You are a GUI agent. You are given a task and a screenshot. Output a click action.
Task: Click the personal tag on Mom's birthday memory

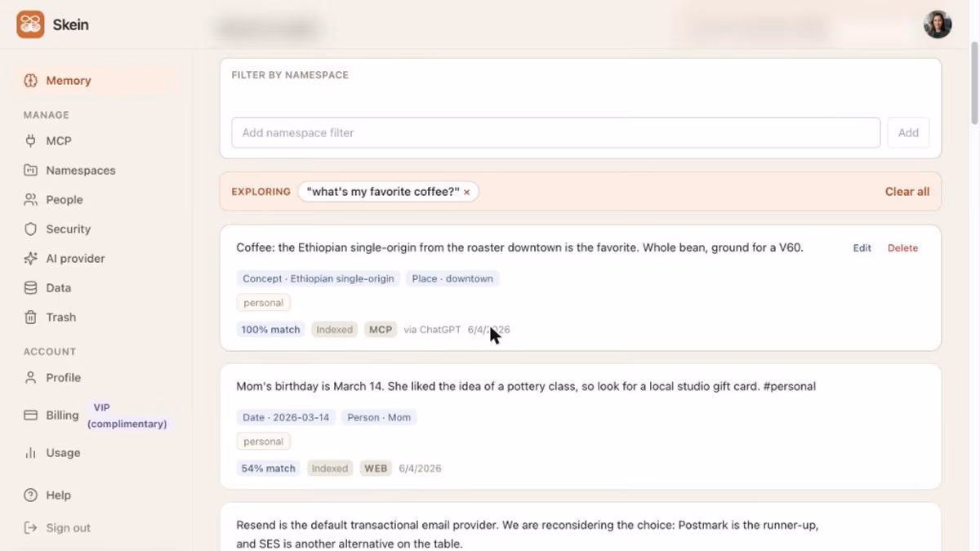pyautogui.click(x=263, y=442)
